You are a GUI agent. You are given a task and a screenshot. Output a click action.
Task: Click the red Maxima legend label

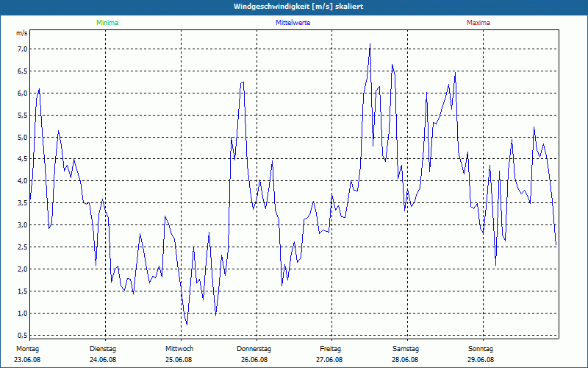[478, 23]
